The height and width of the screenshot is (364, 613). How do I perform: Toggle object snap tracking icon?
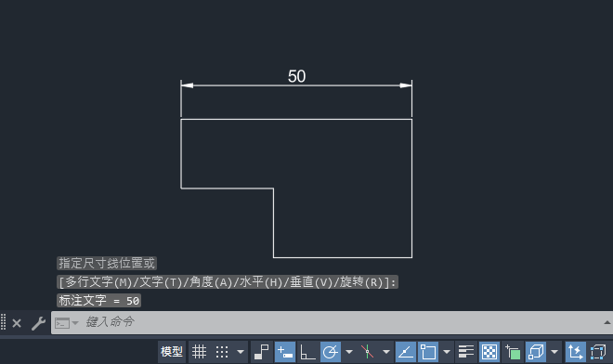click(x=405, y=352)
